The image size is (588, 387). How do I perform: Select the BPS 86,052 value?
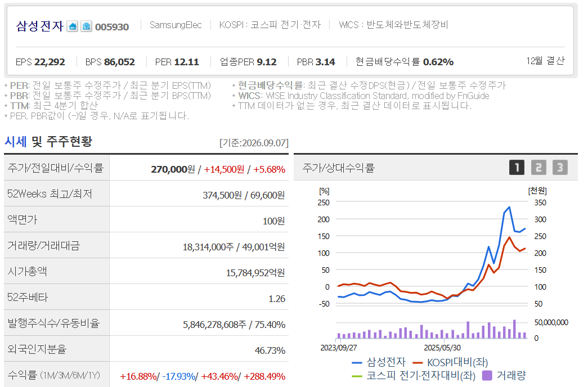click(x=110, y=62)
